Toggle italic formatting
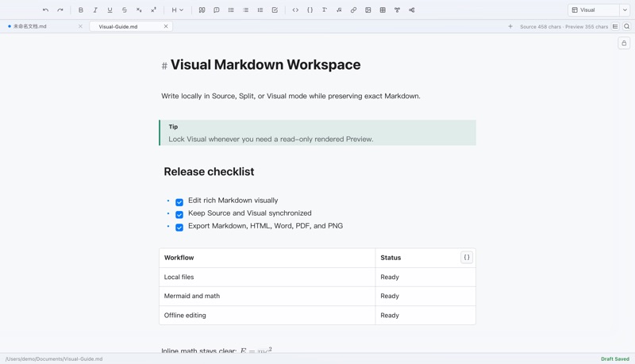Screen dimensions: 635x364 click(95, 10)
